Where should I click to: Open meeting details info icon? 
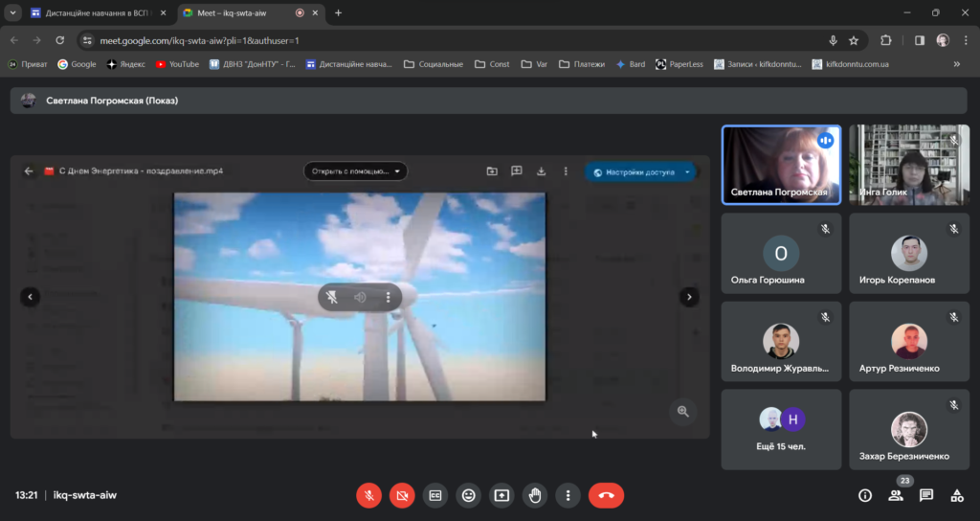point(865,495)
